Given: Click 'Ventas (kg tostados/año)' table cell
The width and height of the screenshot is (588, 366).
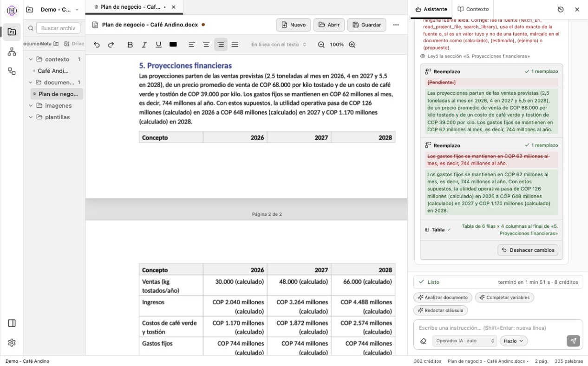Looking at the screenshot, I should click(x=171, y=286).
